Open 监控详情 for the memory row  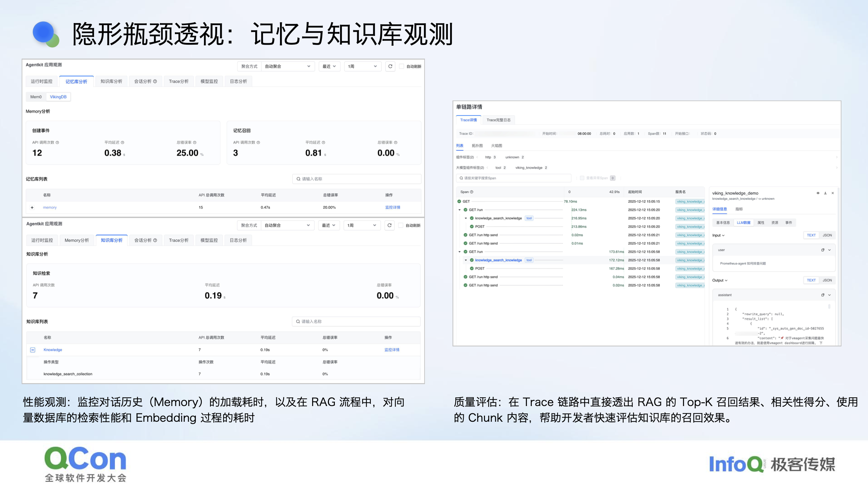pos(393,208)
